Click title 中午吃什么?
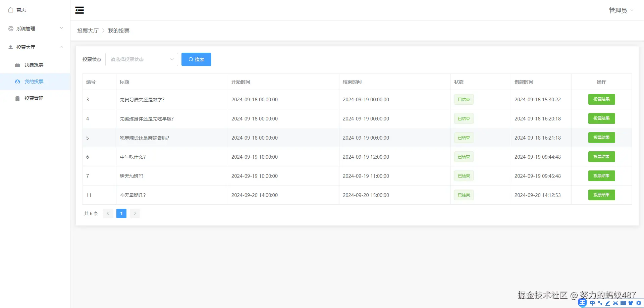 click(x=133, y=157)
